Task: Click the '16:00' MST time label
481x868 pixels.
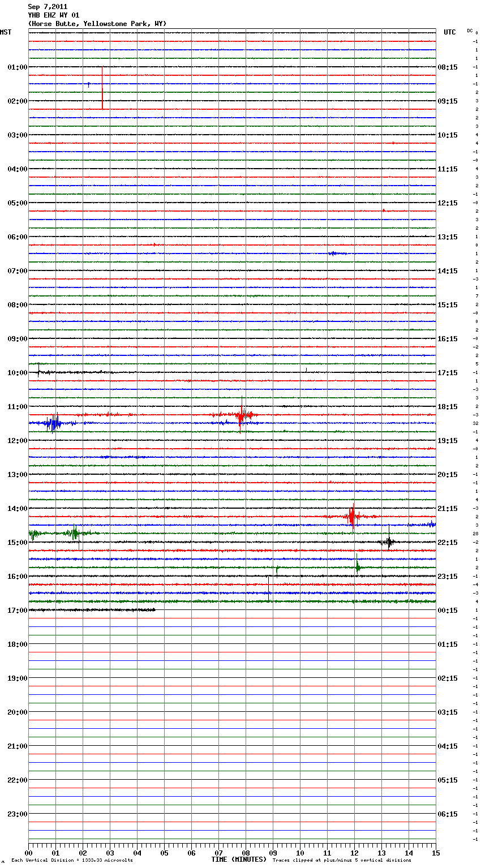Action: pos(18,577)
